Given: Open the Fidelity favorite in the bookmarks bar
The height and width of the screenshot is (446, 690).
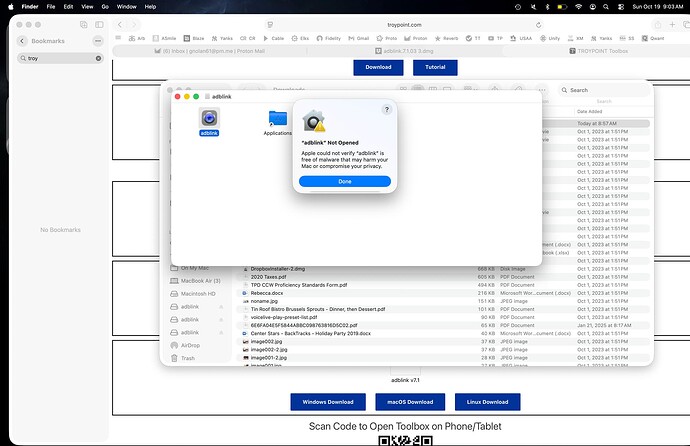Looking at the screenshot, I should tap(329, 38).
